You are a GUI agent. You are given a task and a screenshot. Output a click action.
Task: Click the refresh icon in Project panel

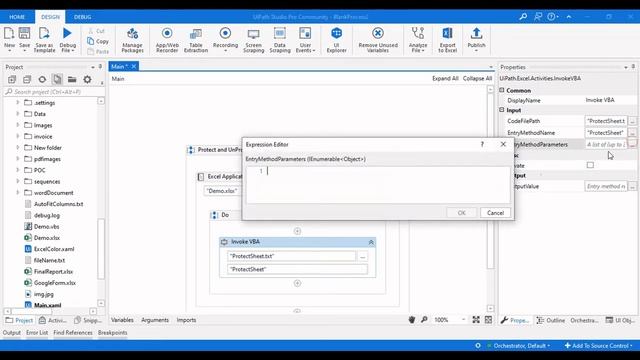click(x=42, y=80)
